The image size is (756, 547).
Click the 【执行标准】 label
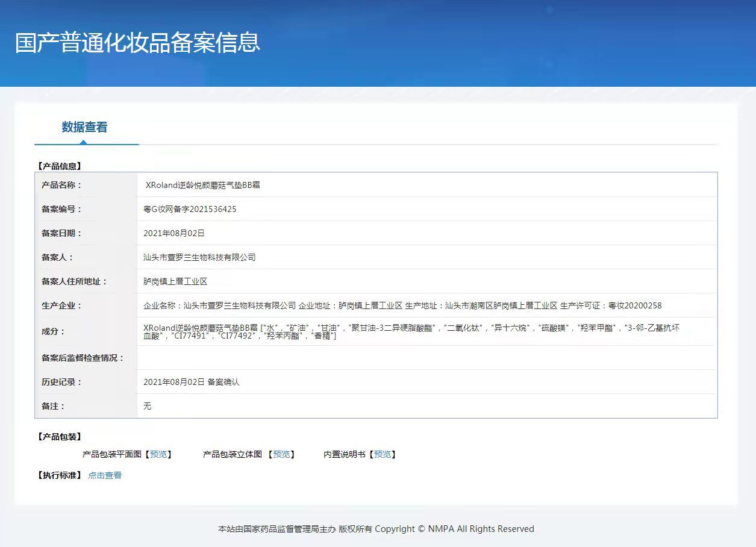pos(59,475)
